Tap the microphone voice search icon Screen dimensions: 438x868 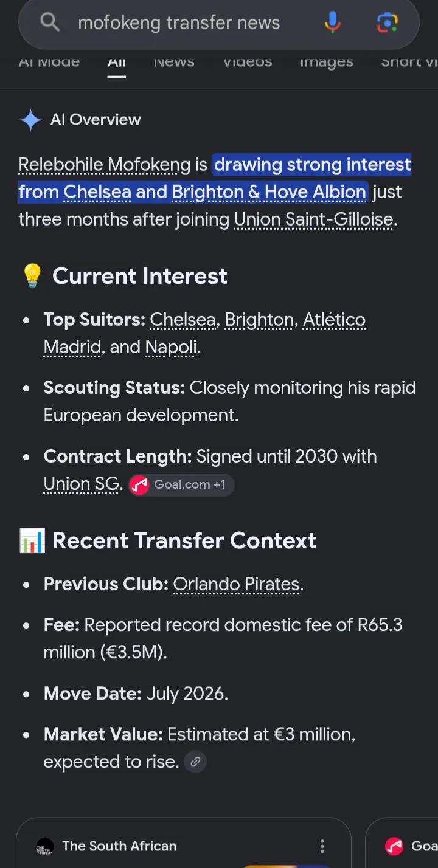332,22
